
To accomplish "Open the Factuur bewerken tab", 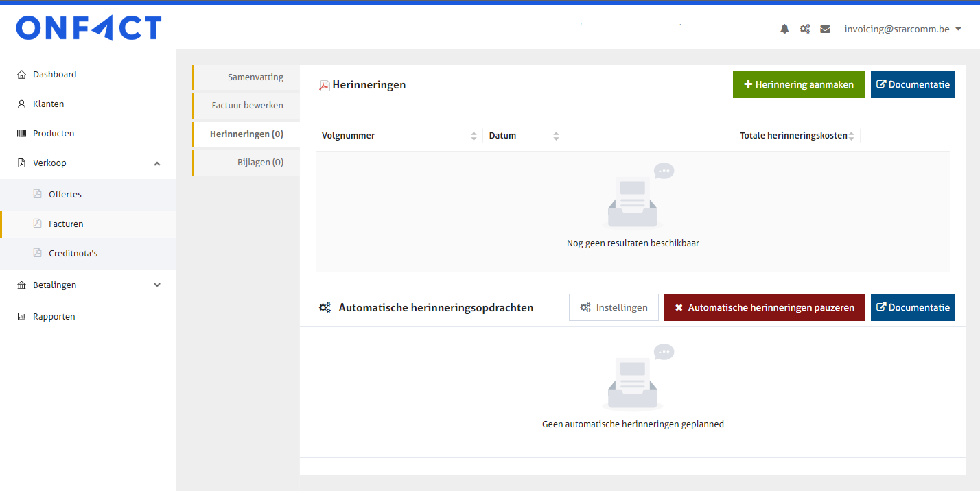I will (247, 106).
